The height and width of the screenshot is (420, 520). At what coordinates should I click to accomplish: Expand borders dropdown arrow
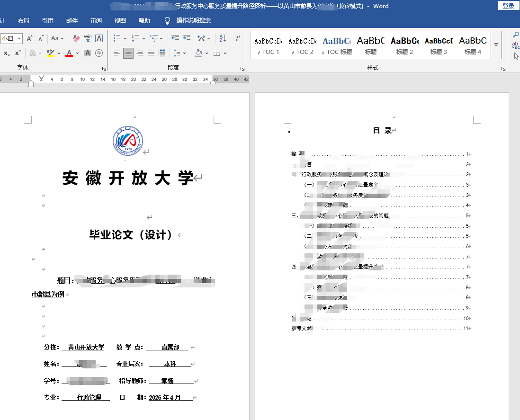point(225,53)
